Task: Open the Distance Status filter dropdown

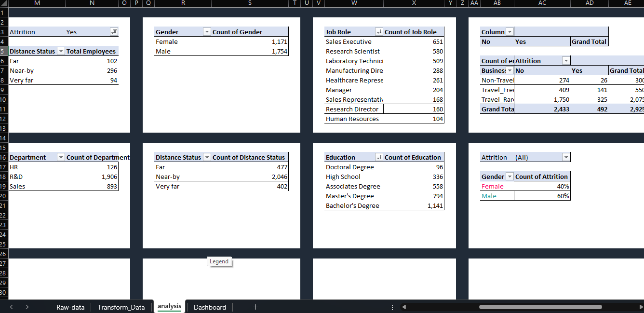Action: tap(207, 157)
